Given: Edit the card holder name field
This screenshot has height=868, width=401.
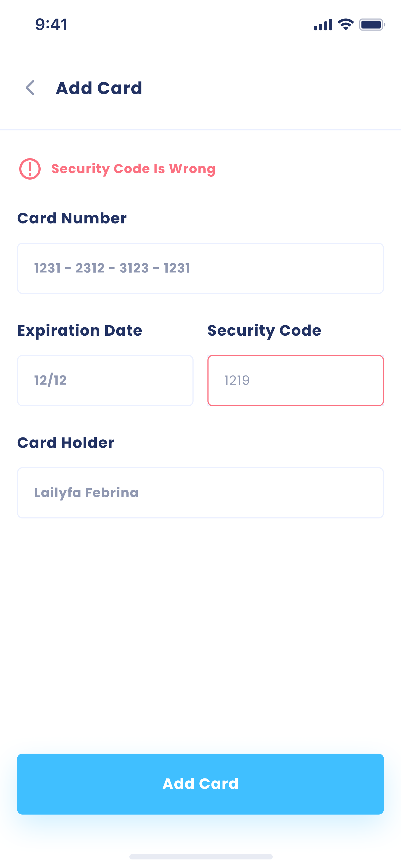Looking at the screenshot, I should click(x=200, y=493).
